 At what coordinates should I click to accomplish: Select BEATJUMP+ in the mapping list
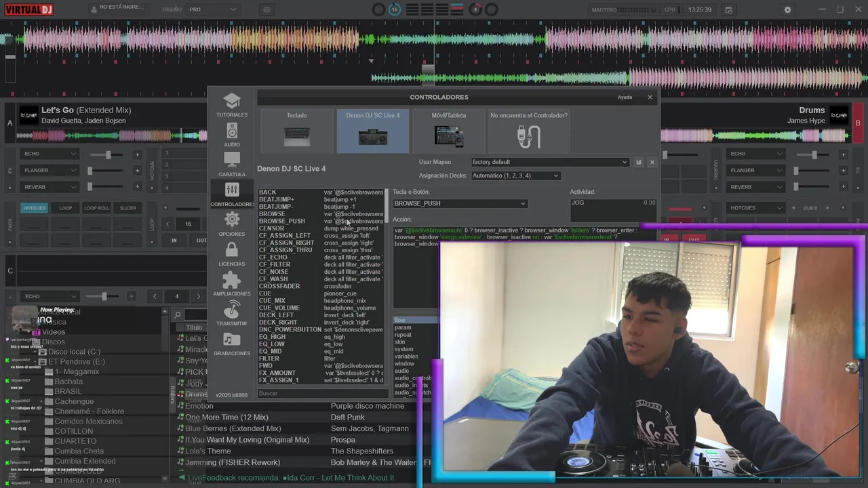(321, 199)
